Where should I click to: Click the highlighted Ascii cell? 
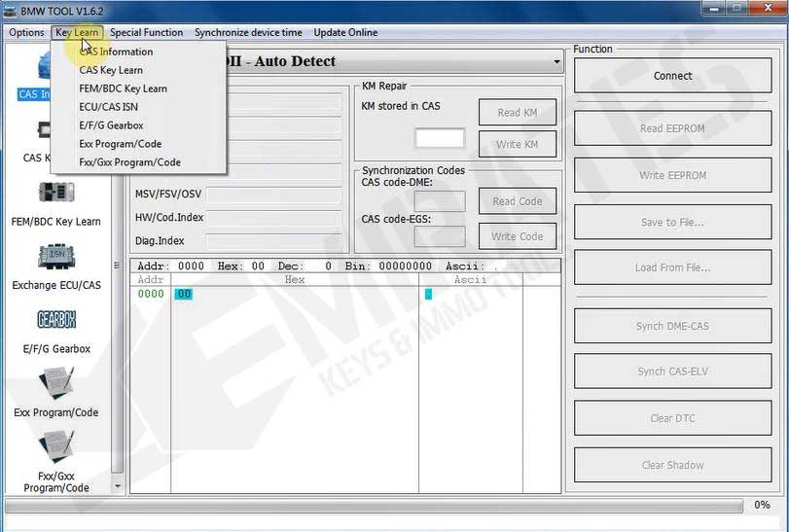pyautogui.click(x=428, y=294)
